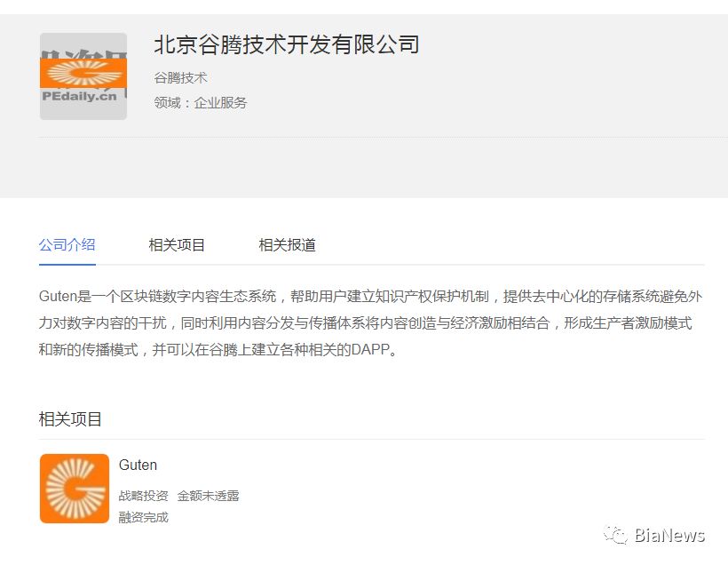
Task: Switch to the 相关报道 tab
Action: [x=287, y=244]
